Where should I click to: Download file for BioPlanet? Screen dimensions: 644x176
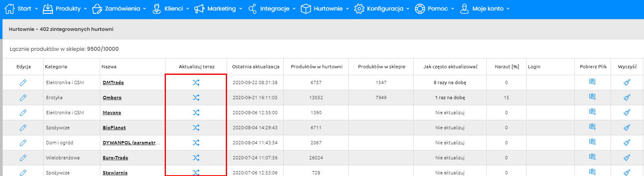[593, 127]
